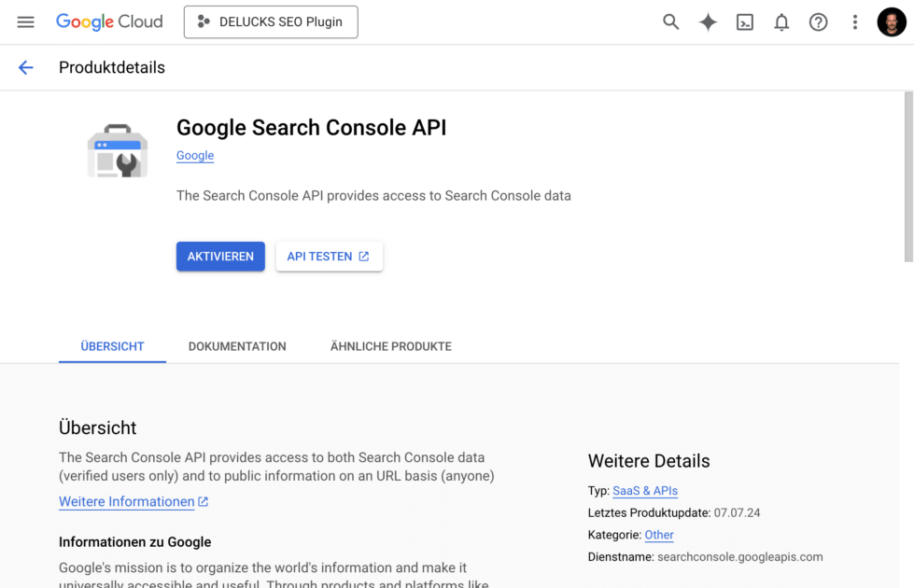Switch to the ÄHNLICHE PRODUKTE tab
The image size is (914, 588).
point(391,347)
